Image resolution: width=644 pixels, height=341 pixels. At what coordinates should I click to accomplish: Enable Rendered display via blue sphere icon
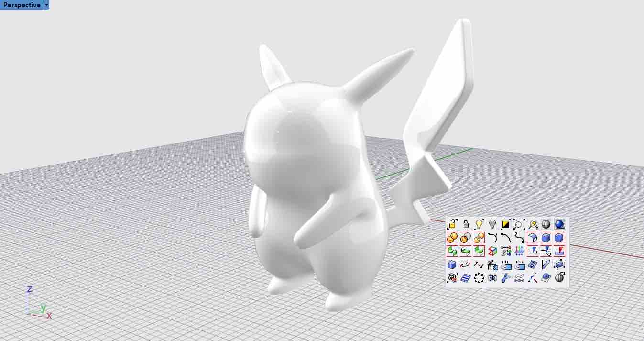(x=558, y=224)
